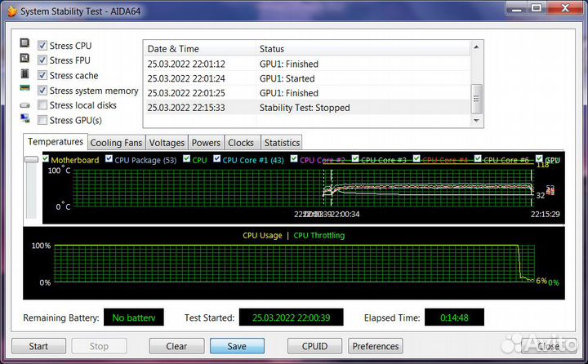Select the Stability Test: Stopped log row
Screen dimensions: 588x364
click(307, 108)
